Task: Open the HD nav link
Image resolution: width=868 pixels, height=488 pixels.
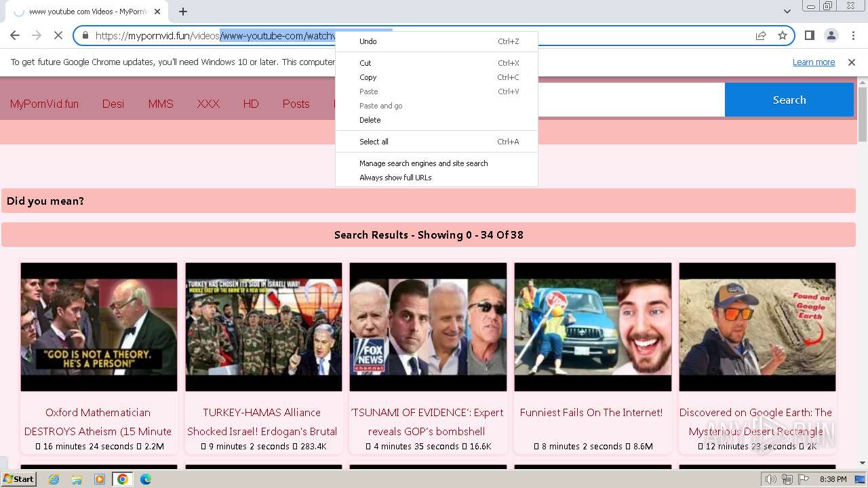Action: [x=251, y=104]
